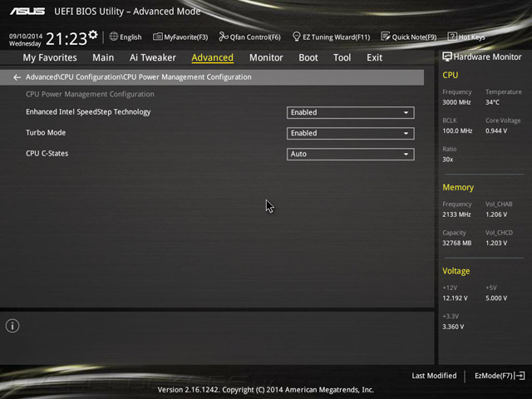
Task: Click CPU temperature 34°C value
Action: click(492, 102)
